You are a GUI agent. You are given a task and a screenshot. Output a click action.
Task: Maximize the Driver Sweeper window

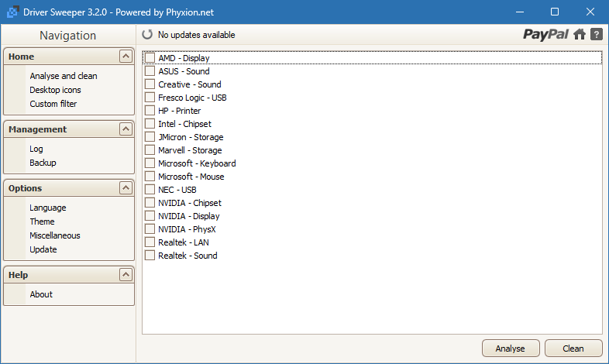[555, 12]
